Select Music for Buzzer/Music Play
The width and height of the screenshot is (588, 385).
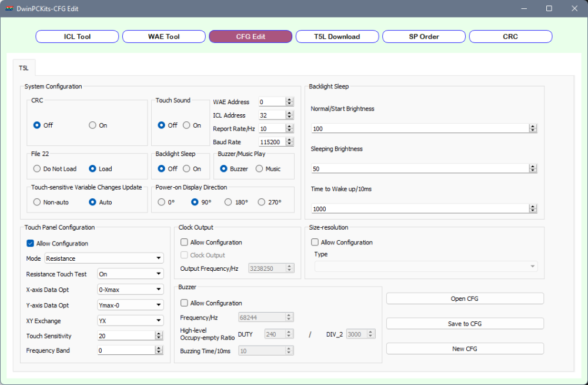[259, 169]
